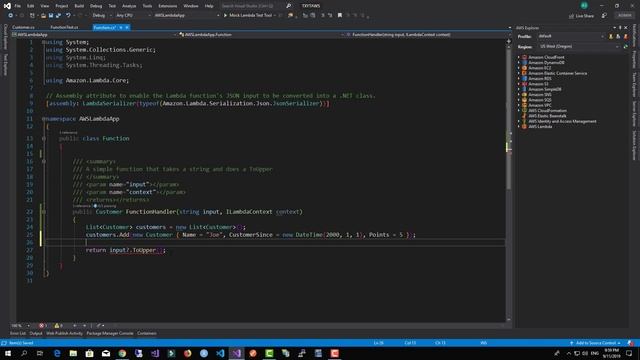The height and width of the screenshot is (360, 640).
Task: Open the Debug menu
Action: pos(96,6)
